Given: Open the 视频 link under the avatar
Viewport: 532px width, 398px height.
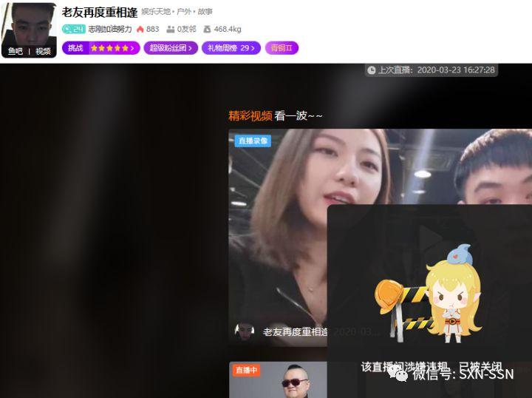Looking at the screenshot, I should [43, 51].
